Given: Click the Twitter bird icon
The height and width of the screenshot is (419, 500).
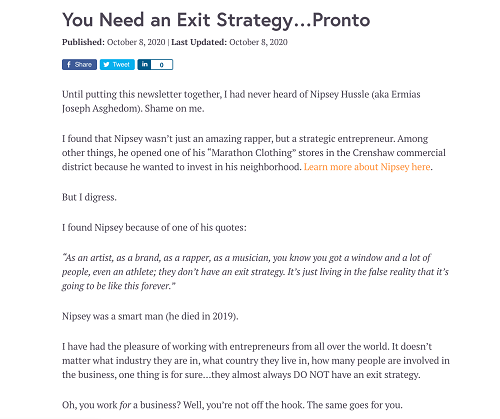Looking at the screenshot, I should point(106,65).
